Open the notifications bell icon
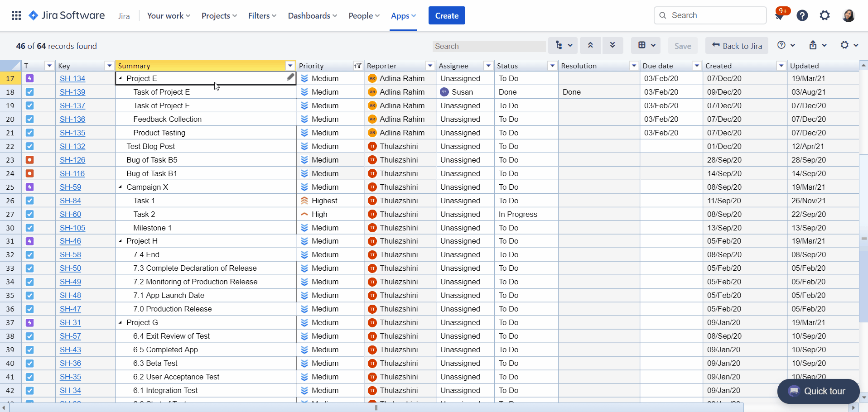 [780, 16]
